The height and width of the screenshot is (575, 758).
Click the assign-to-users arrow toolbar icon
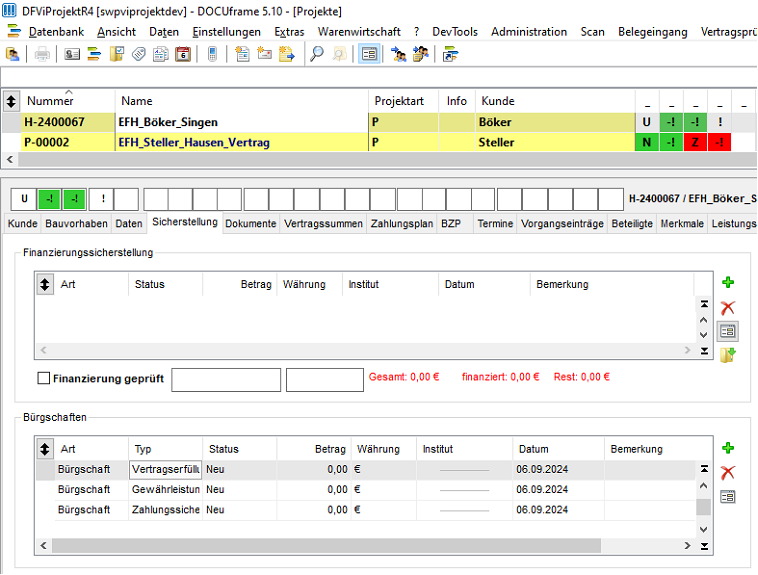[x=398, y=54]
